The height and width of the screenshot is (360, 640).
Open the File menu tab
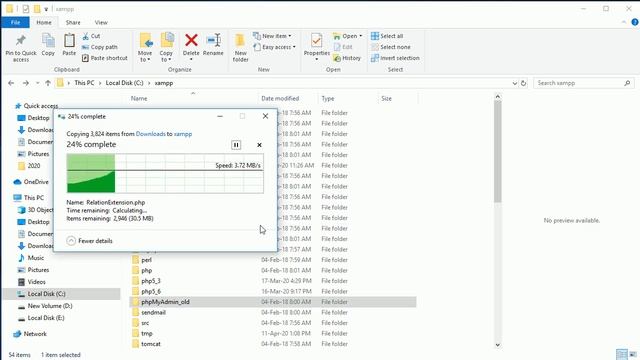click(16, 22)
